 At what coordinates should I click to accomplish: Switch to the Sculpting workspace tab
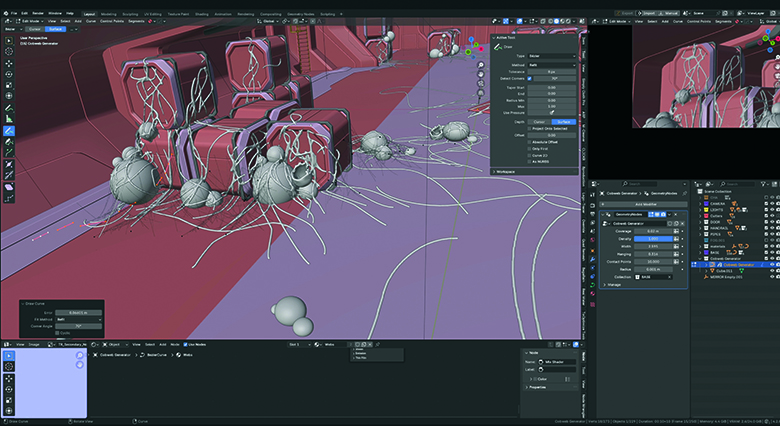pos(132,12)
